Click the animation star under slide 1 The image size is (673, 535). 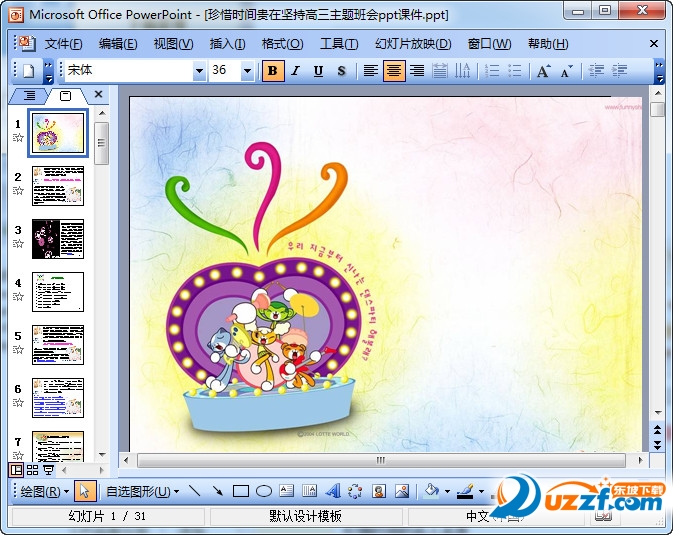coord(18,138)
